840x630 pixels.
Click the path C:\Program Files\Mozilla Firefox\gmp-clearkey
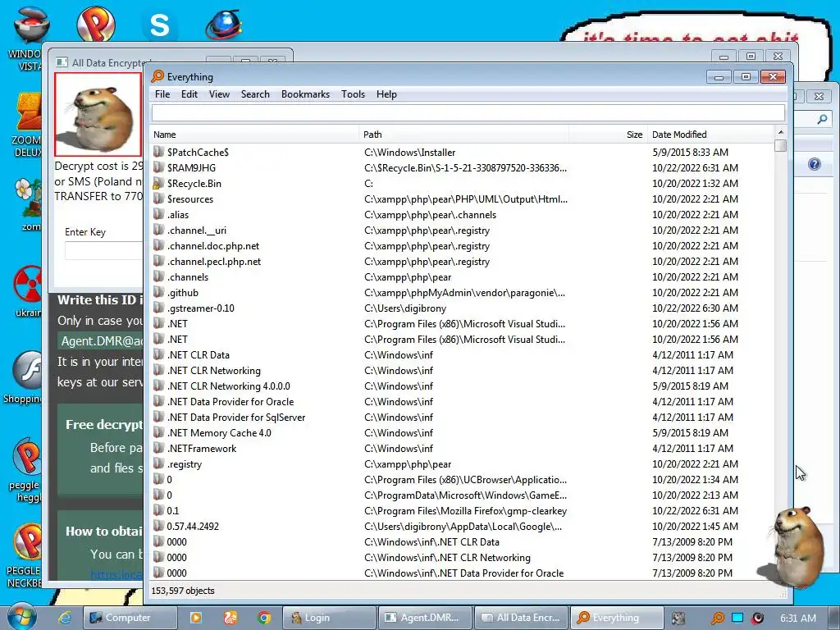(x=466, y=510)
